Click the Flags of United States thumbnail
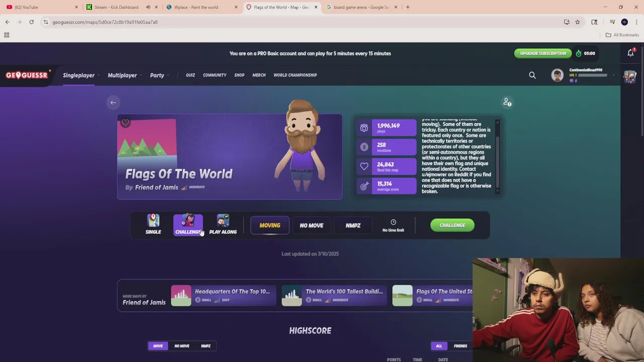The image size is (644, 362). point(403,296)
